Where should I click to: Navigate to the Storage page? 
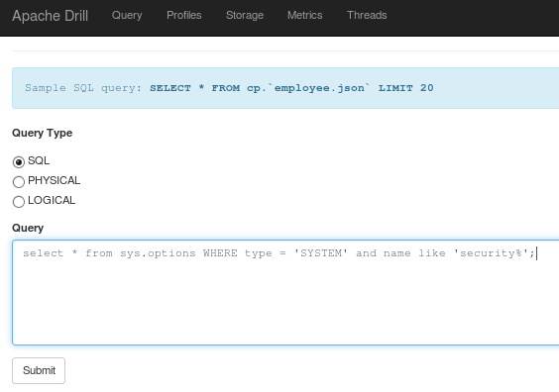245,15
